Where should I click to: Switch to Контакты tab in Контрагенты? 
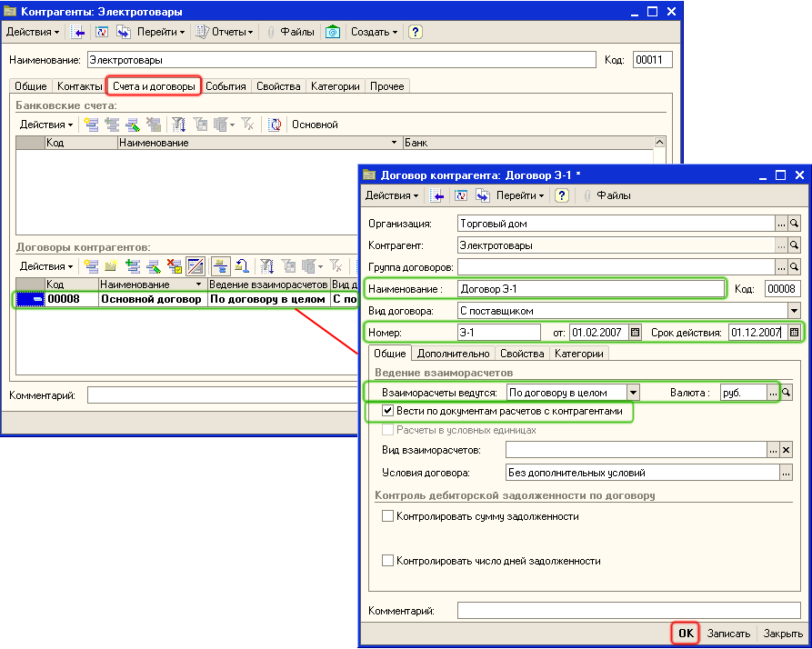coord(79,86)
